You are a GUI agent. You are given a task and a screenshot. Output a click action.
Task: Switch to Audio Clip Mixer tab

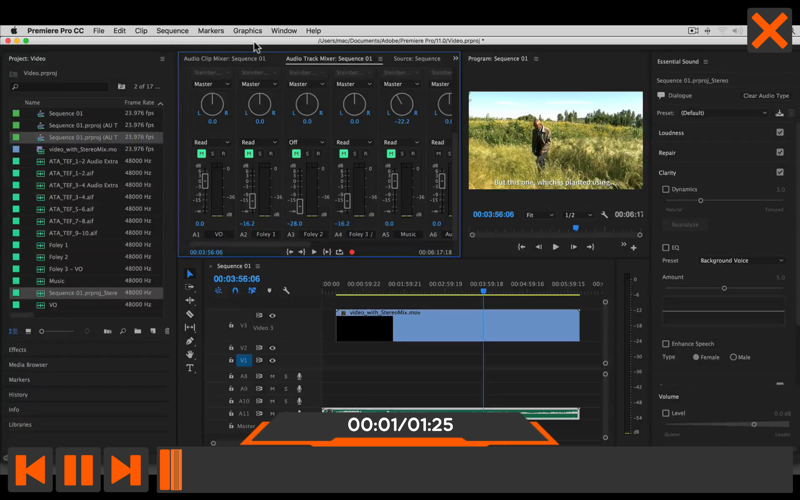point(224,59)
